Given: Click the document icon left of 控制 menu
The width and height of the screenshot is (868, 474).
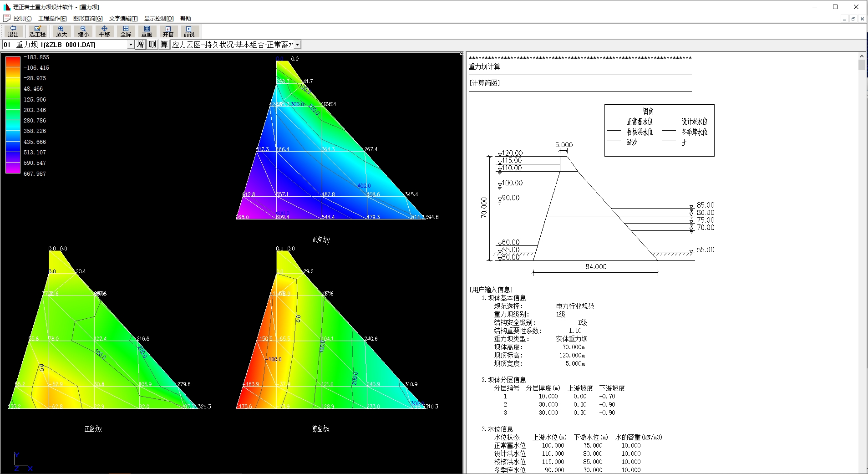Looking at the screenshot, I should (x=6, y=19).
